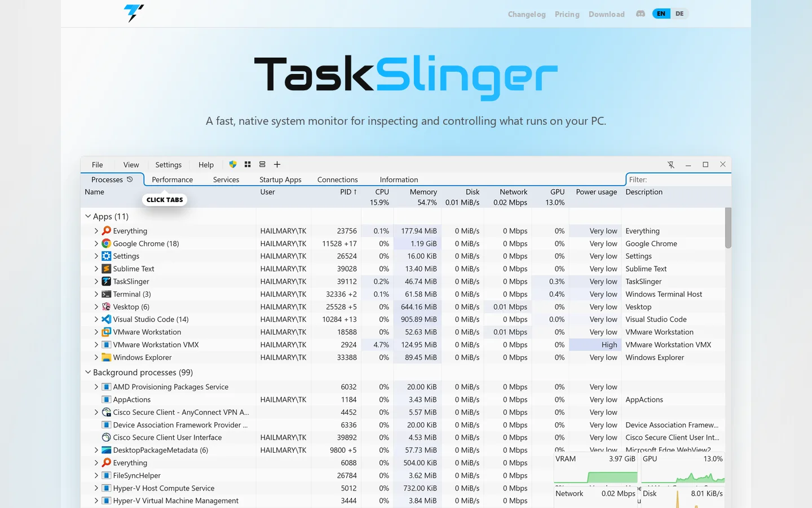Click the Windows Explorer folder icon
This screenshot has width=812, height=508.
point(106,357)
